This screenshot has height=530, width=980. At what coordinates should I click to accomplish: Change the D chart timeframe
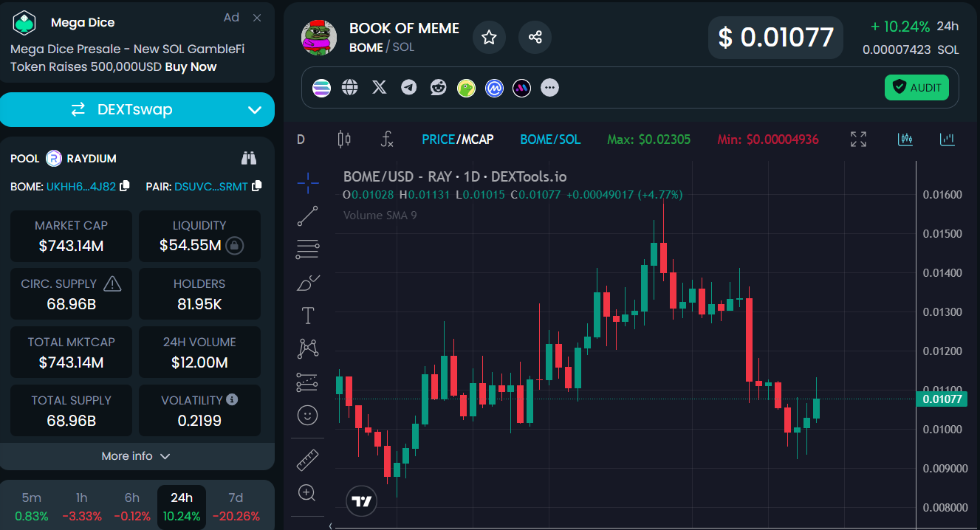point(301,139)
